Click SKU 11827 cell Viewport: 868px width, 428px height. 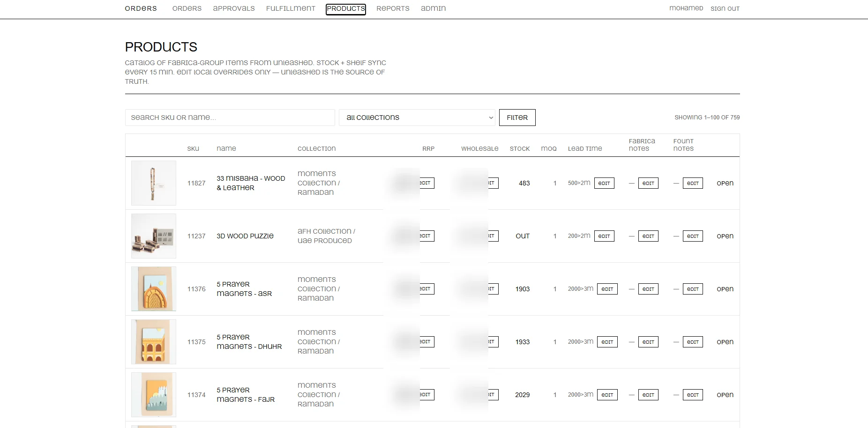(x=196, y=183)
